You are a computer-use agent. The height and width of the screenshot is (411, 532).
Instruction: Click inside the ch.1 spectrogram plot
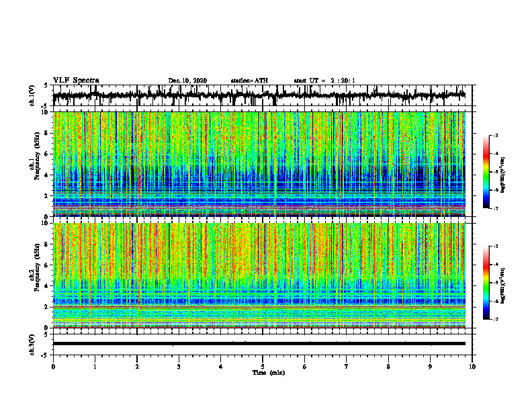click(x=259, y=164)
